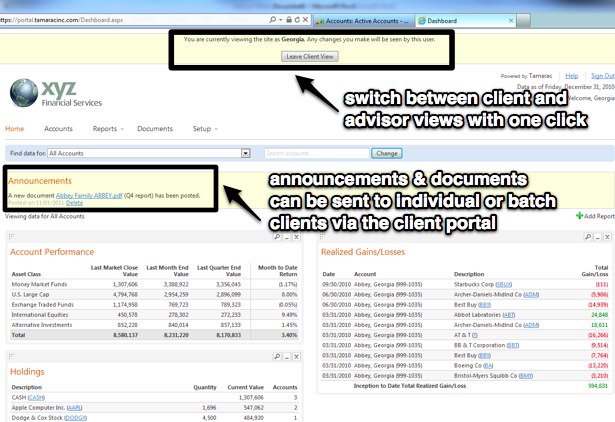
Task: Open Dodge & Cox Stock DODGX link
Action: coord(75,418)
